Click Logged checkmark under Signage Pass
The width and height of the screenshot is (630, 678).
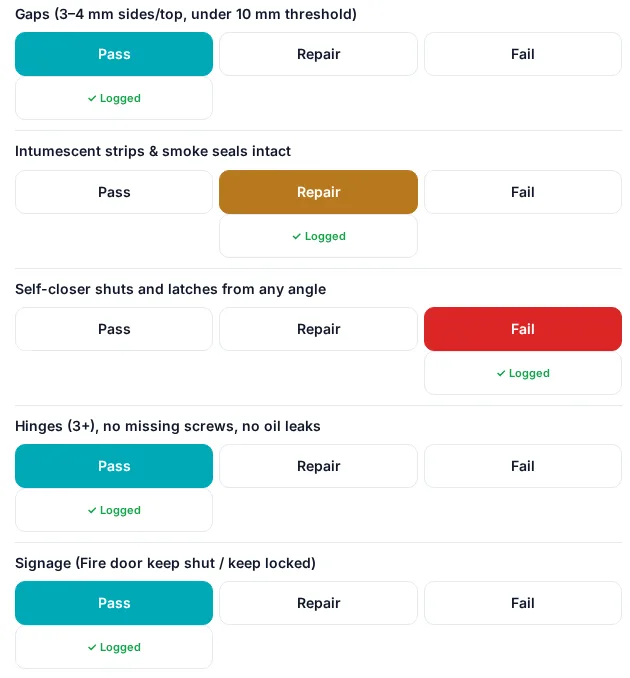pos(114,647)
